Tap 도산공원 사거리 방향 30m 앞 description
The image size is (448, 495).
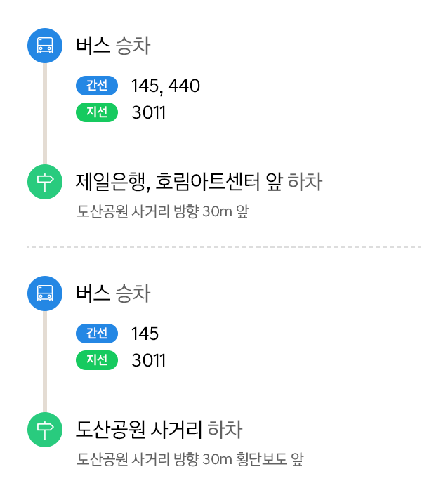tap(163, 211)
